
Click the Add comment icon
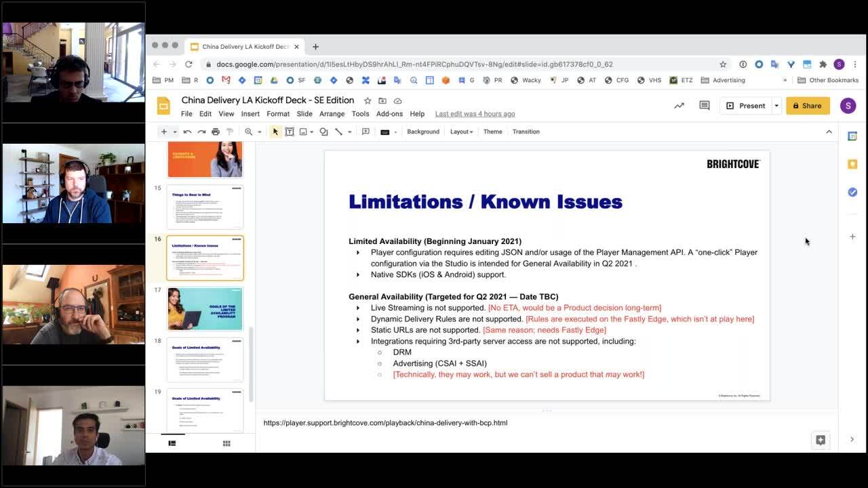click(x=366, y=131)
